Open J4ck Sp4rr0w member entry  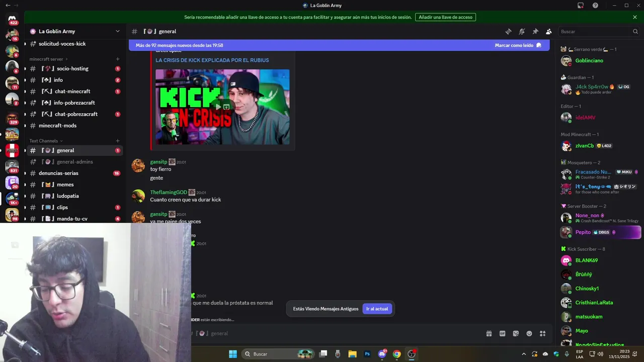coord(600,89)
